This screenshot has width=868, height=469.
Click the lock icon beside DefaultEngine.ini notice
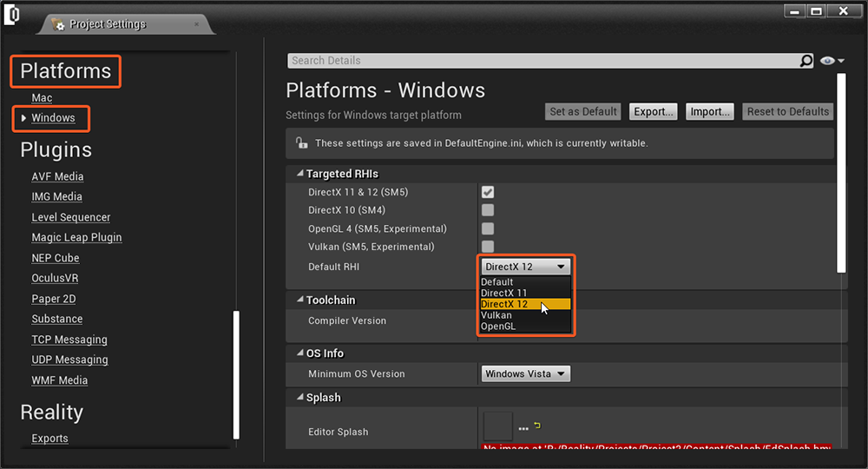pos(301,143)
